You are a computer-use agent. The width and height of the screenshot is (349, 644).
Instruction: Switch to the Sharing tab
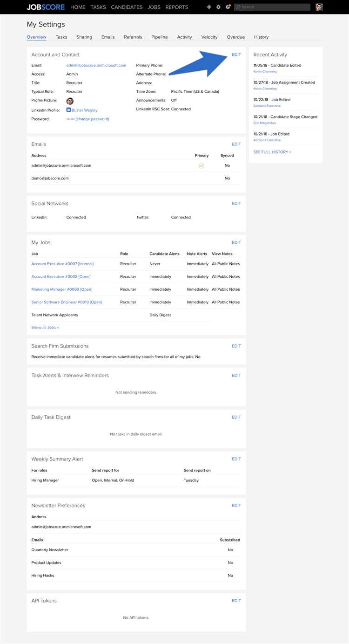point(84,37)
